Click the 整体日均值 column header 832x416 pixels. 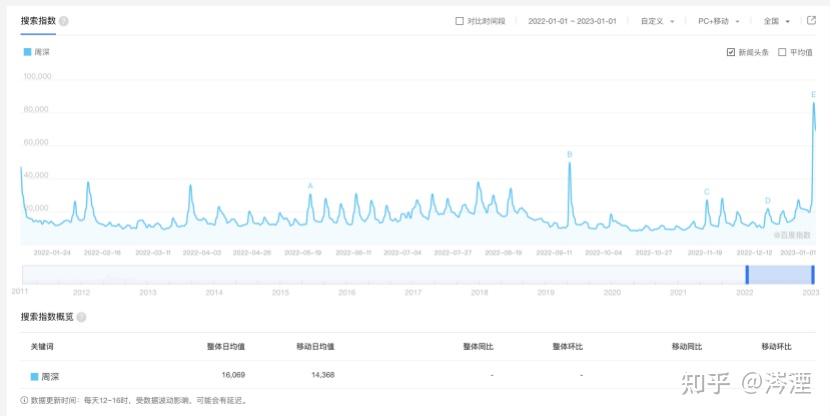(x=226, y=346)
